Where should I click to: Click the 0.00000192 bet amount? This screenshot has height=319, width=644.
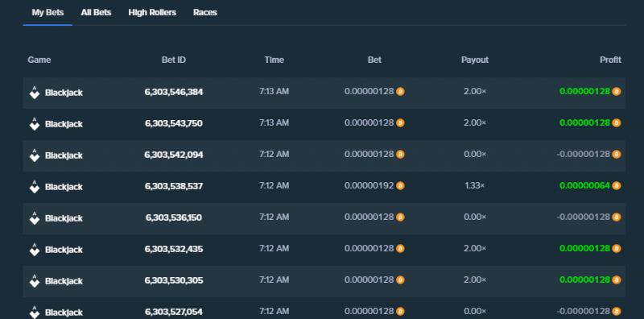click(369, 186)
